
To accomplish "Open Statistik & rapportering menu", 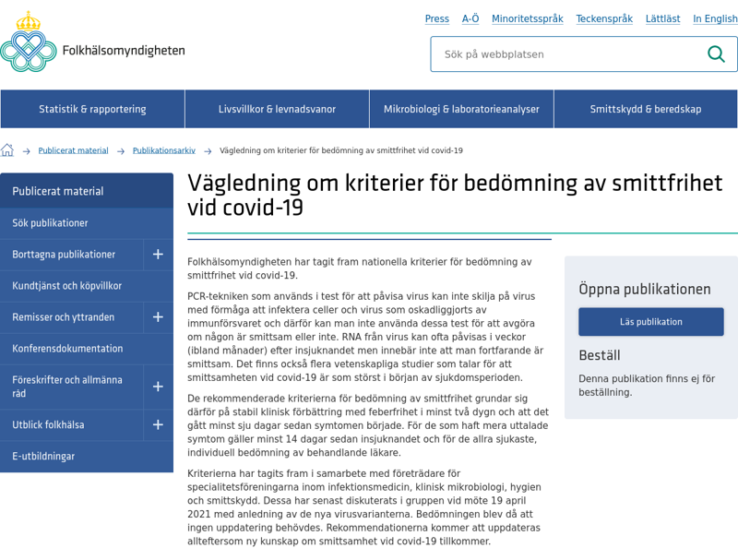I will 92,109.
